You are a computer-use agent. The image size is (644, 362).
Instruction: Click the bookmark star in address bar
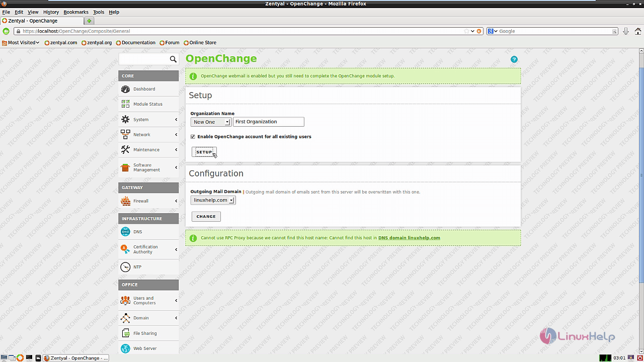click(466, 31)
